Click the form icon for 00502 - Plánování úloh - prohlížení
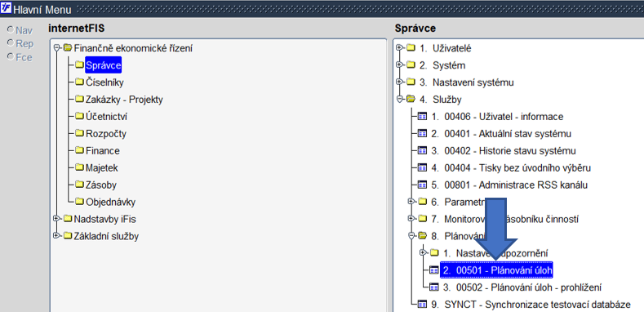The image size is (644, 312). (434, 287)
